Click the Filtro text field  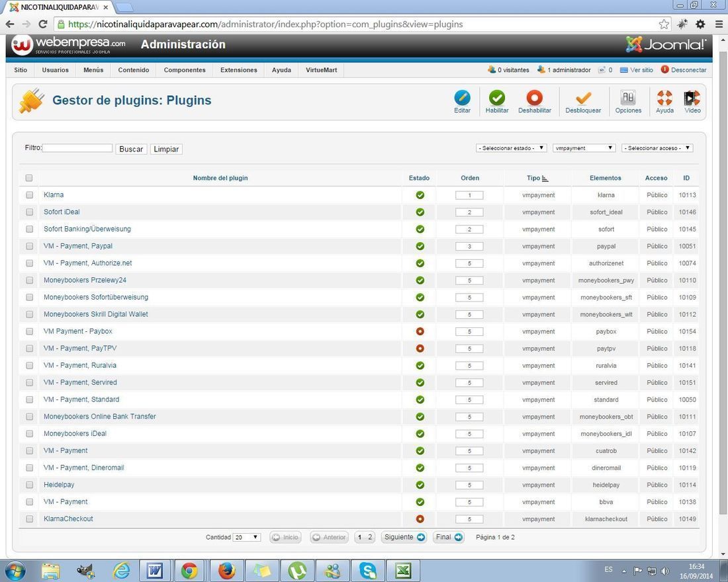77,148
